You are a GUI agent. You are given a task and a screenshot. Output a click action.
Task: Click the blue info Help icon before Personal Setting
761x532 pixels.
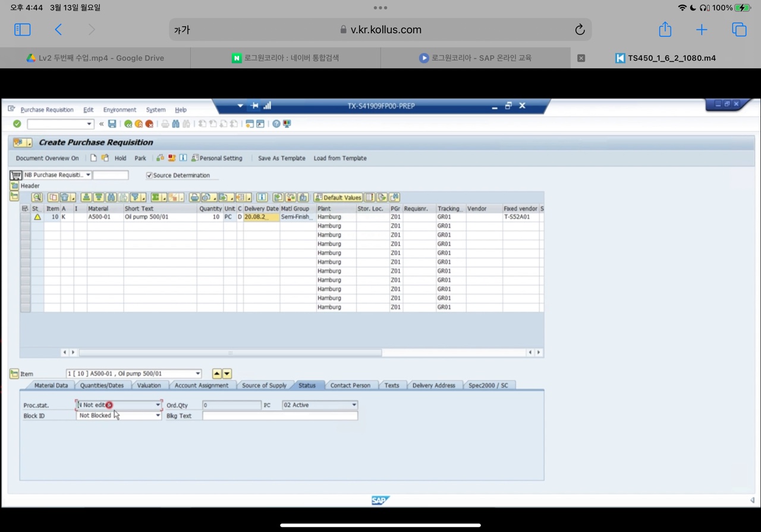pos(183,158)
